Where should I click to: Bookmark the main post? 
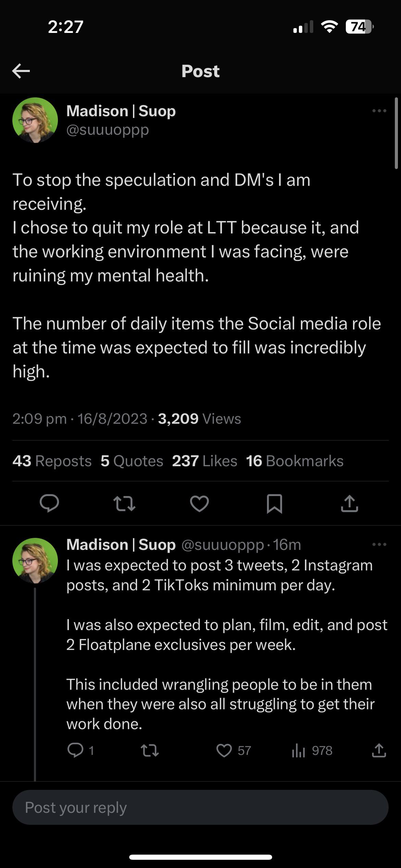(x=274, y=504)
